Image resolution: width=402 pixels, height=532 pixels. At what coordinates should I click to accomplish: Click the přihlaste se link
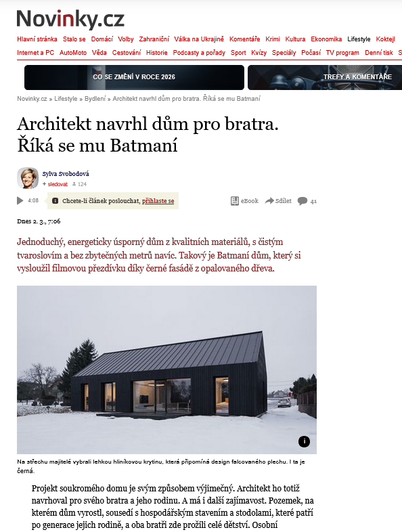158,201
